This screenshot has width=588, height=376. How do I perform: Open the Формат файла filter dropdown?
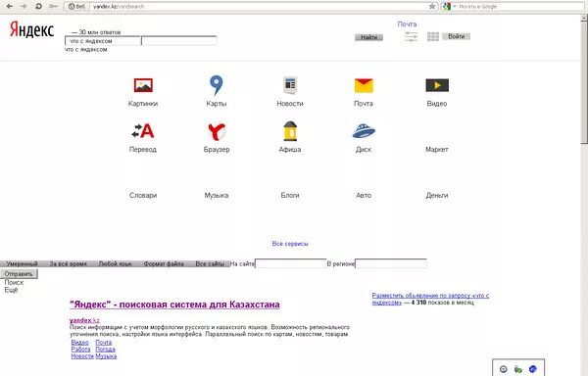tap(164, 263)
